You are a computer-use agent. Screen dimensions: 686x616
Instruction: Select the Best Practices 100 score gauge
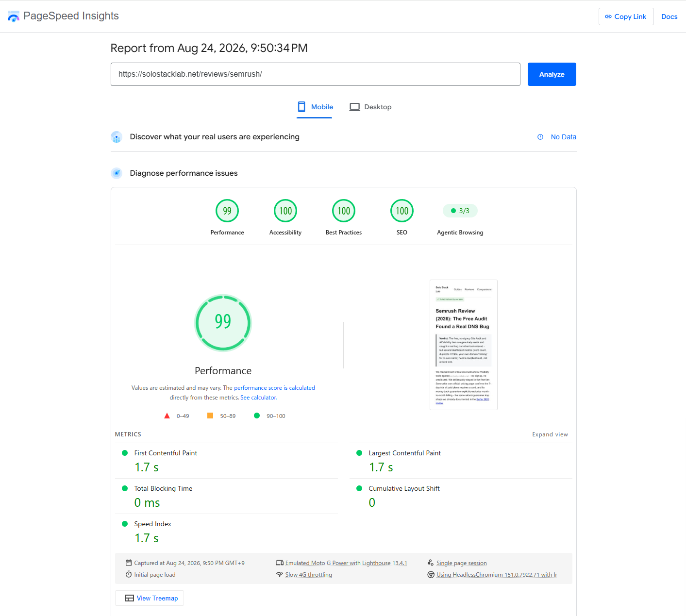(x=344, y=211)
